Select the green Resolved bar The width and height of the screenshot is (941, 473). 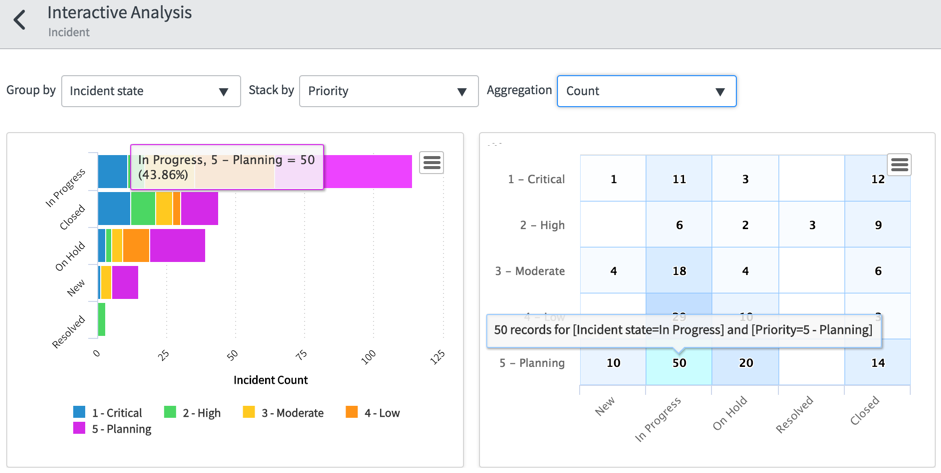coord(101,319)
